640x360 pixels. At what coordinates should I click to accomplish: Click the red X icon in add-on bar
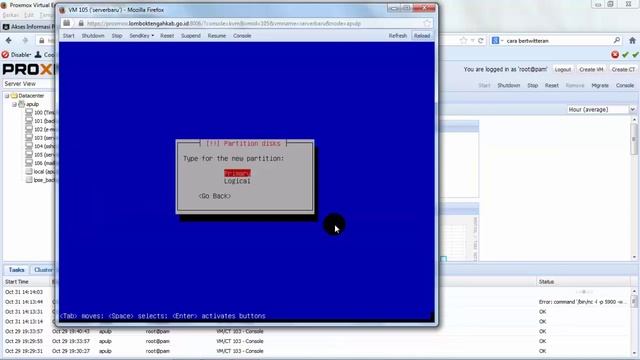coord(615,55)
